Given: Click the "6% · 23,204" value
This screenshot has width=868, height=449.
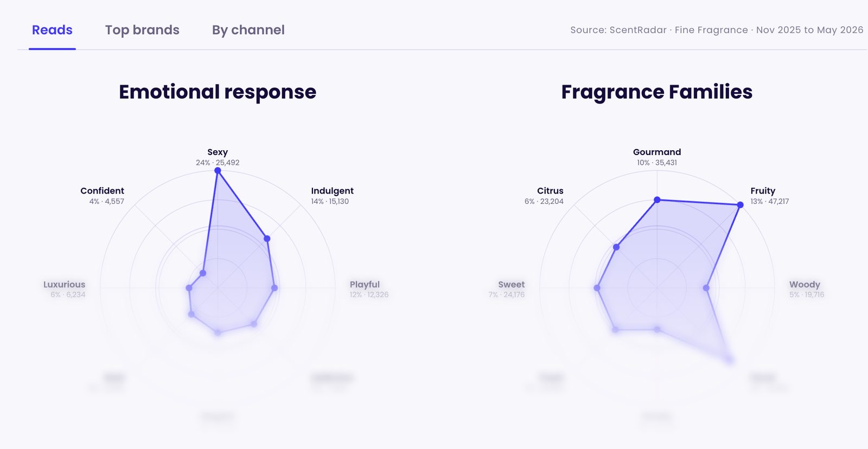Looking at the screenshot, I should (544, 201).
